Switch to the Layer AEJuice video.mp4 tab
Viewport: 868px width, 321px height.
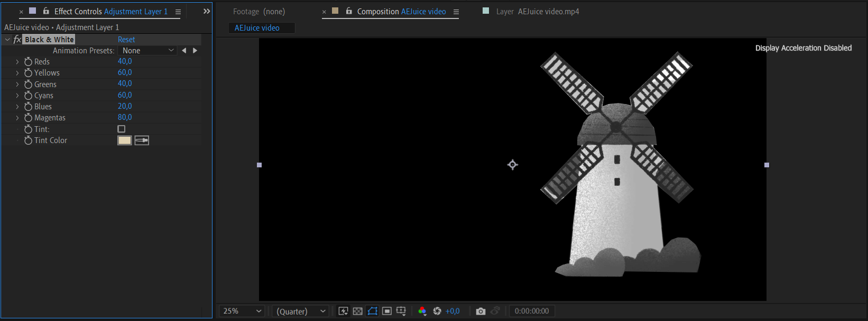pyautogui.click(x=538, y=12)
